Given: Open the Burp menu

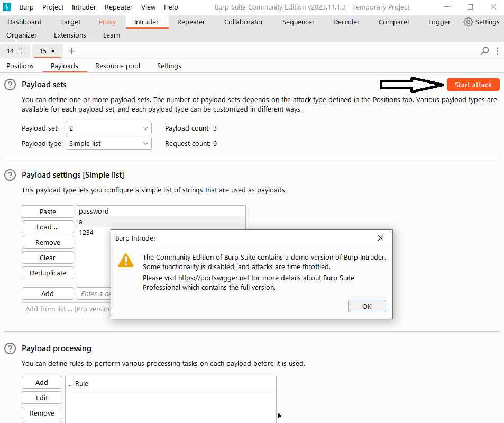Looking at the screenshot, I should coord(26,7).
